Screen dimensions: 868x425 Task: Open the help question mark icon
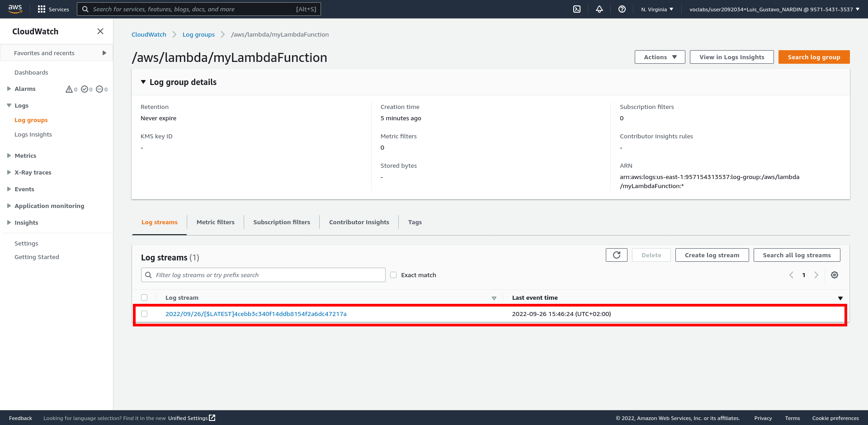click(622, 9)
